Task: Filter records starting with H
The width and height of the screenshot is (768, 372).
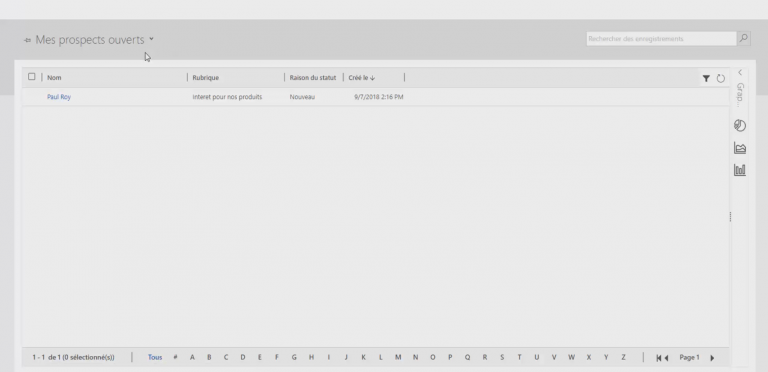Action: (x=311, y=357)
